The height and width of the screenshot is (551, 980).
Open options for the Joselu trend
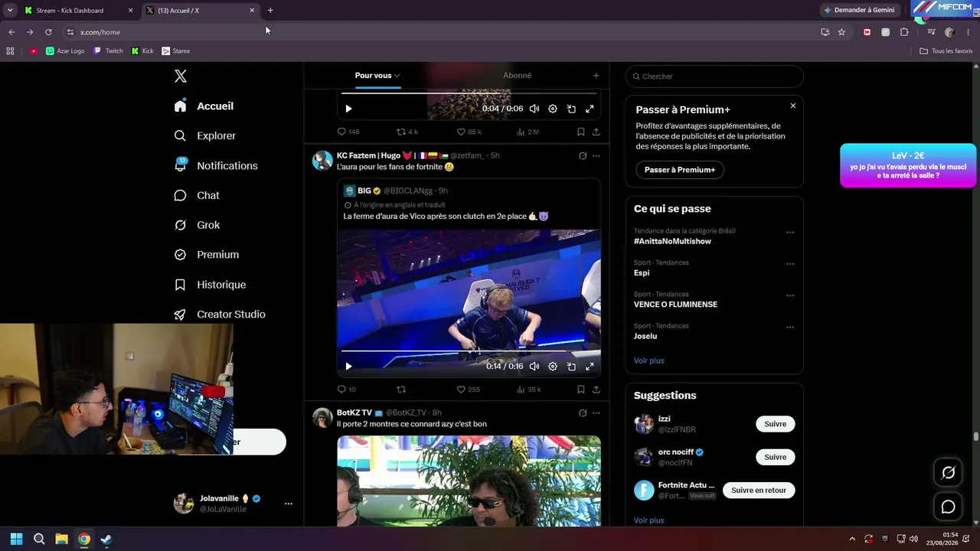click(790, 328)
